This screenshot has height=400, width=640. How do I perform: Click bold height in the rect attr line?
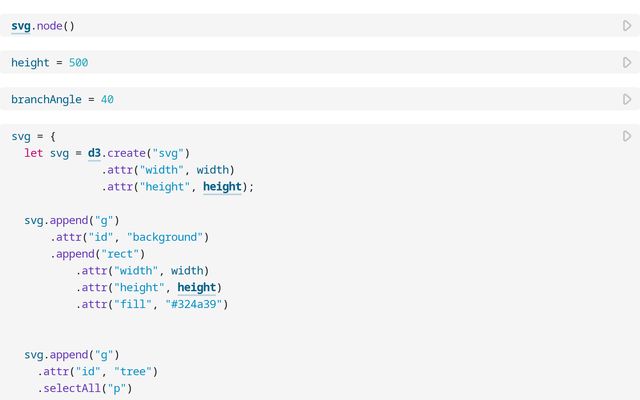click(x=197, y=288)
